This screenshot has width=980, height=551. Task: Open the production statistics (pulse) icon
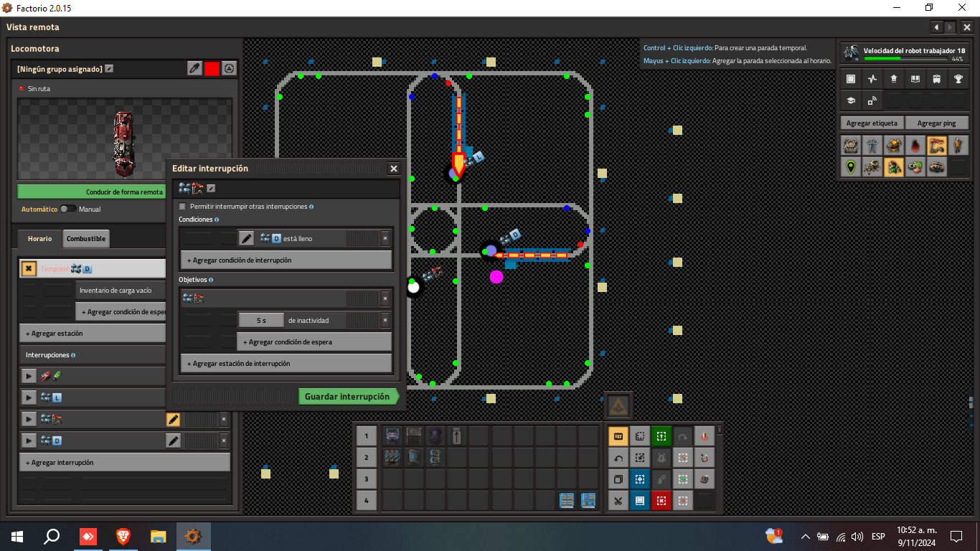point(872,79)
